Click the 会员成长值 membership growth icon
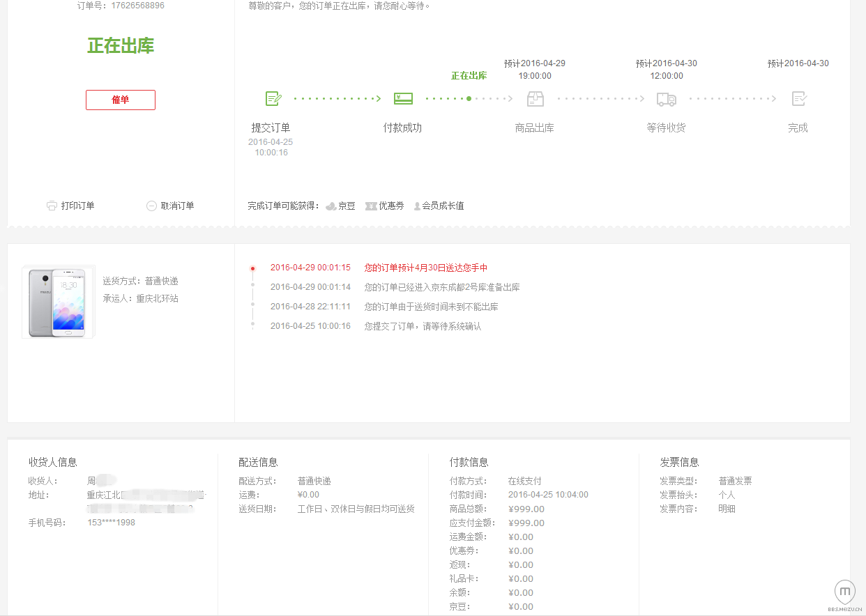866x616 pixels. [x=418, y=206]
